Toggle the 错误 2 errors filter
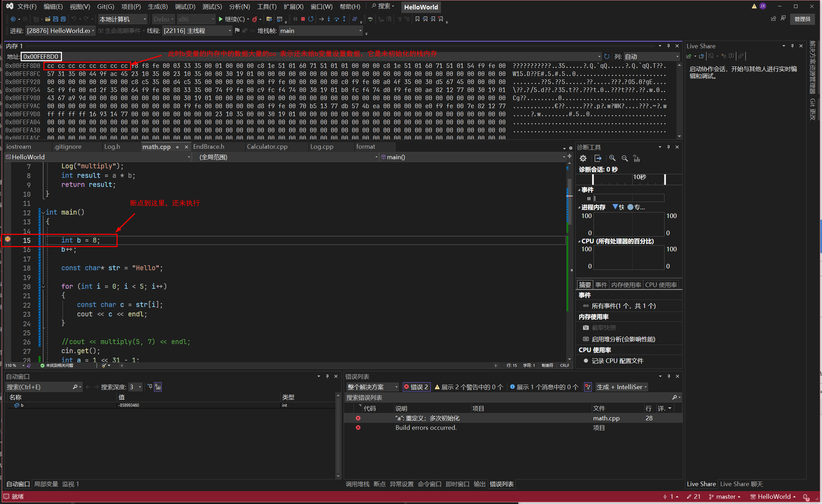The width and height of the screenshot is (822, 504). pos(416,387)
